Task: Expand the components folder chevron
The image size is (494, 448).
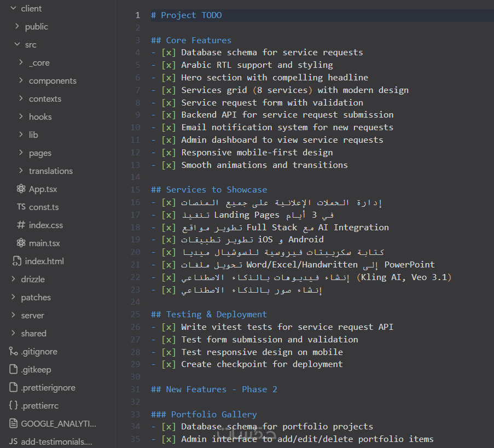Action: pos(21,81)
